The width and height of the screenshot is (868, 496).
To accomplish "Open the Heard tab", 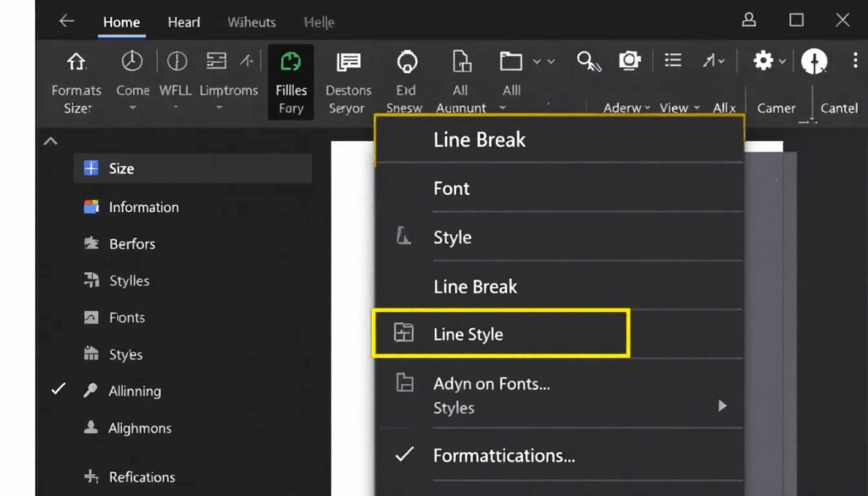I will point(184,22).
